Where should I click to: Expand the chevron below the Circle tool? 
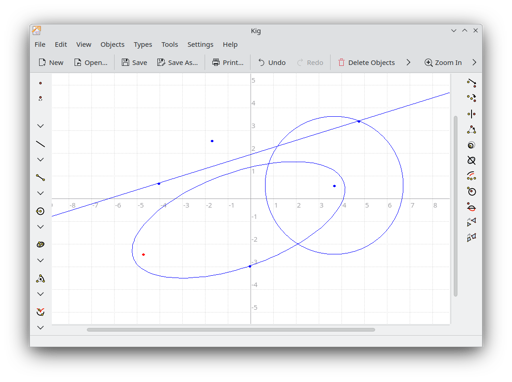pyautogui.click(x=40, y=227)
